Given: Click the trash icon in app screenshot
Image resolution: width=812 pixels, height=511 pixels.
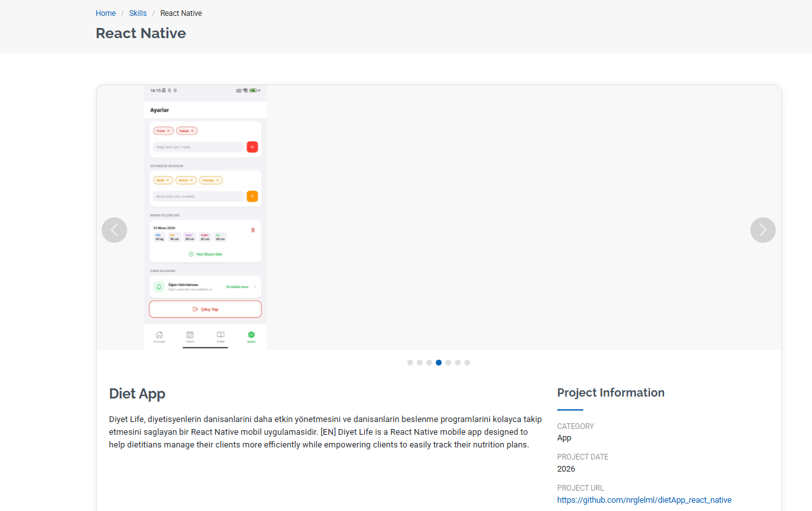Looking at the screenshot, I should (253, 229).
